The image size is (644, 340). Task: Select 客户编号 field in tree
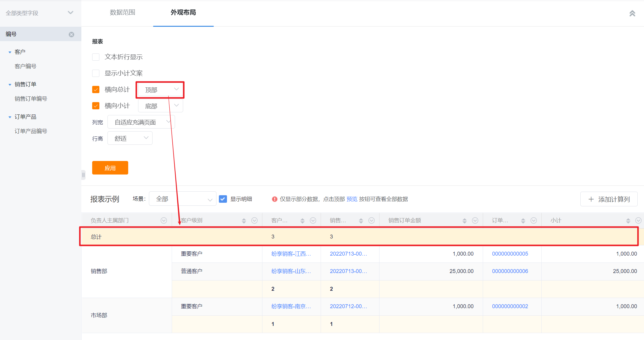coord(26,66)
